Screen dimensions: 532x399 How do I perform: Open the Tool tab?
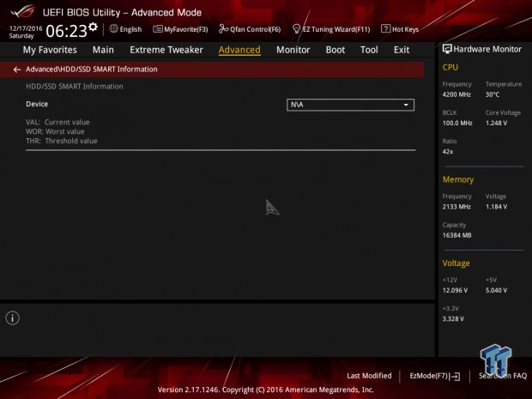369,50
